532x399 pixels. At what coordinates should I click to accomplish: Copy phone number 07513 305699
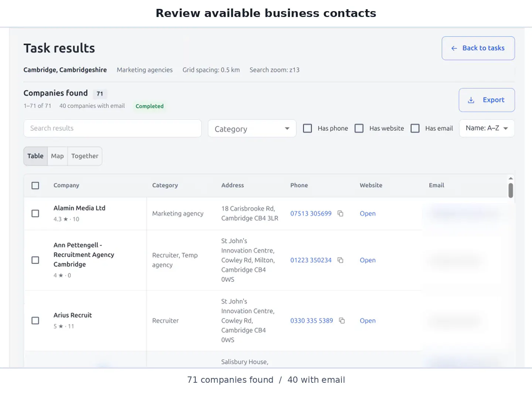(340, 214)
